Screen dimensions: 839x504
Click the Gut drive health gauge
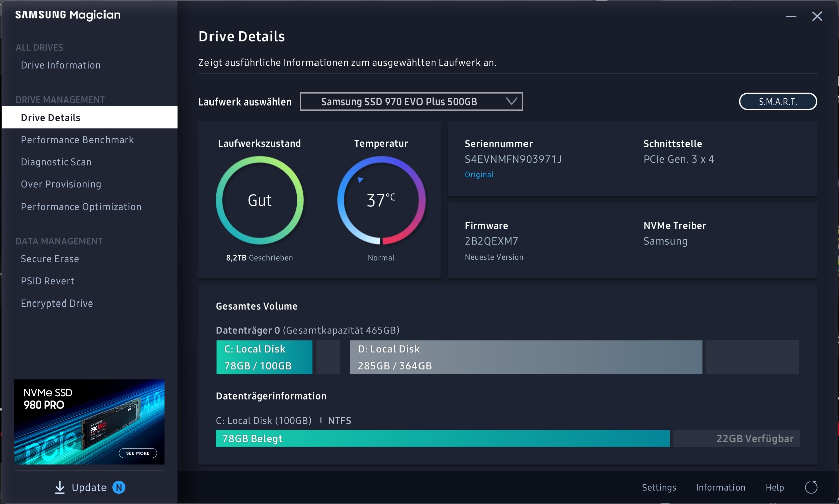tap(260, 200)
